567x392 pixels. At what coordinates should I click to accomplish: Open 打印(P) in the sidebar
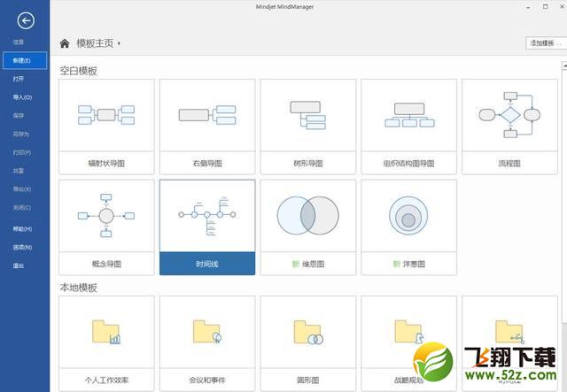coord(22,152)
